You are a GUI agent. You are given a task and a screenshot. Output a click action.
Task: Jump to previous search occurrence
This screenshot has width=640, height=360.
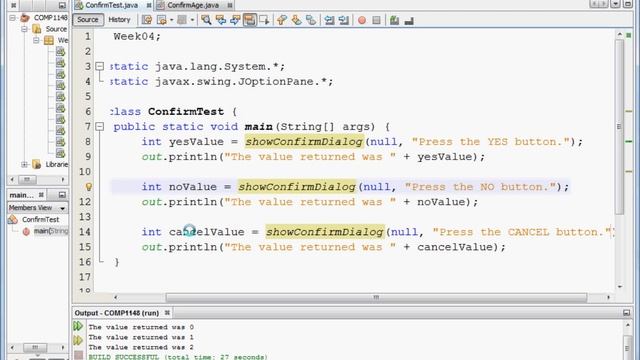tap(221, 20)
